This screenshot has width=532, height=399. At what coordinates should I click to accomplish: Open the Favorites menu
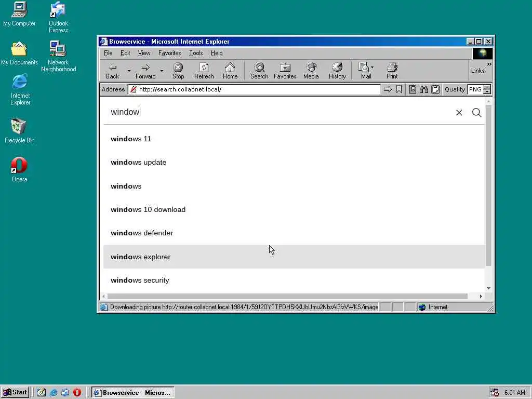170,53
